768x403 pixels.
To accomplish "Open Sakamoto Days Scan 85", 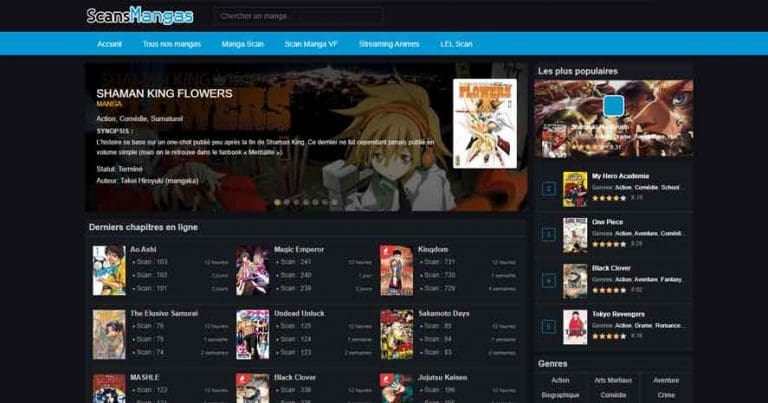I will (x=436, y=326).
